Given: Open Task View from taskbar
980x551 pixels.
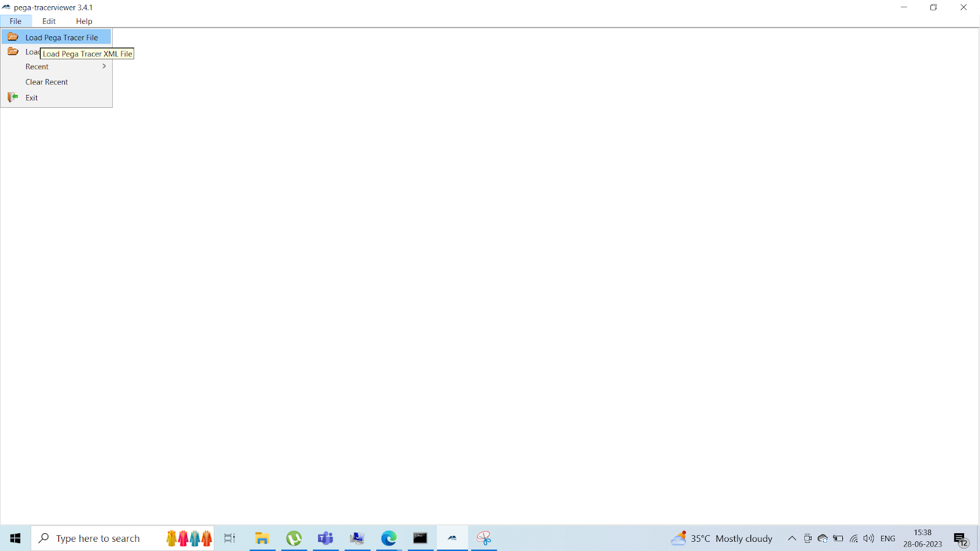Looking at the screenshot, I should click(x=230, y=538).
